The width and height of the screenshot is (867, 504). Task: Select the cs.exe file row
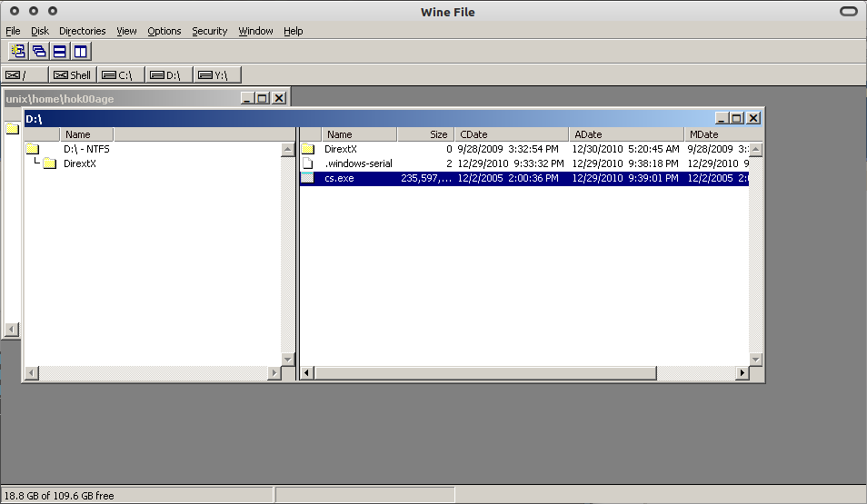(339, 179)
